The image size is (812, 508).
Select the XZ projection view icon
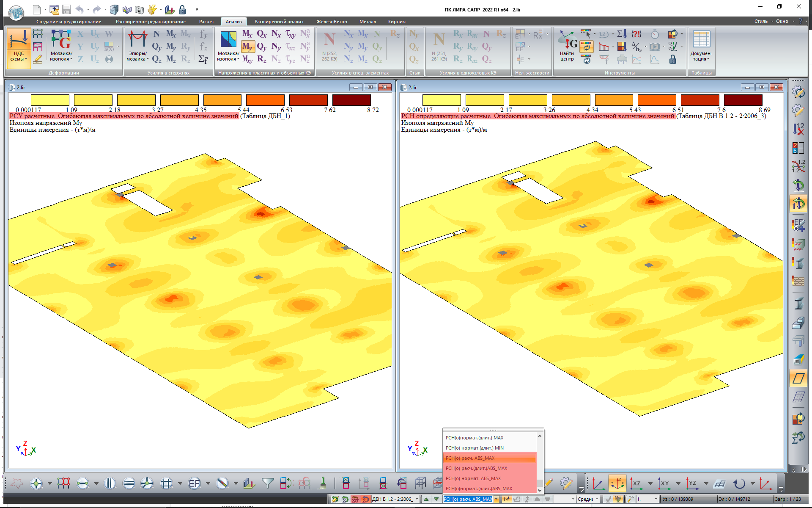(636, 483)
